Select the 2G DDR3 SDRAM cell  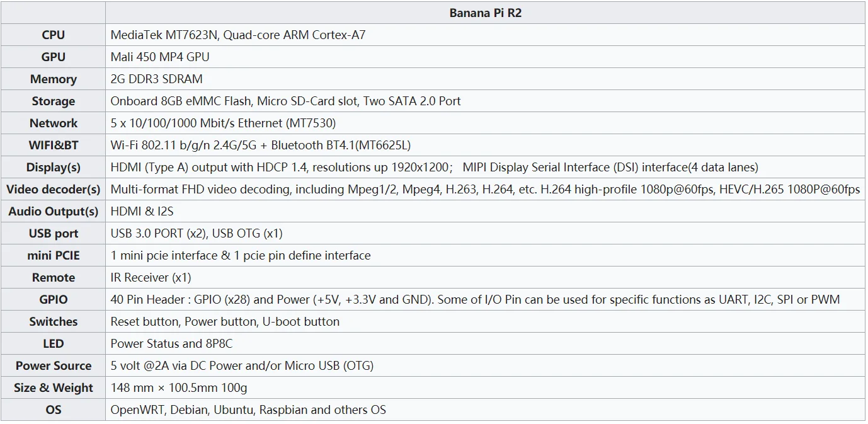point(156,79)
